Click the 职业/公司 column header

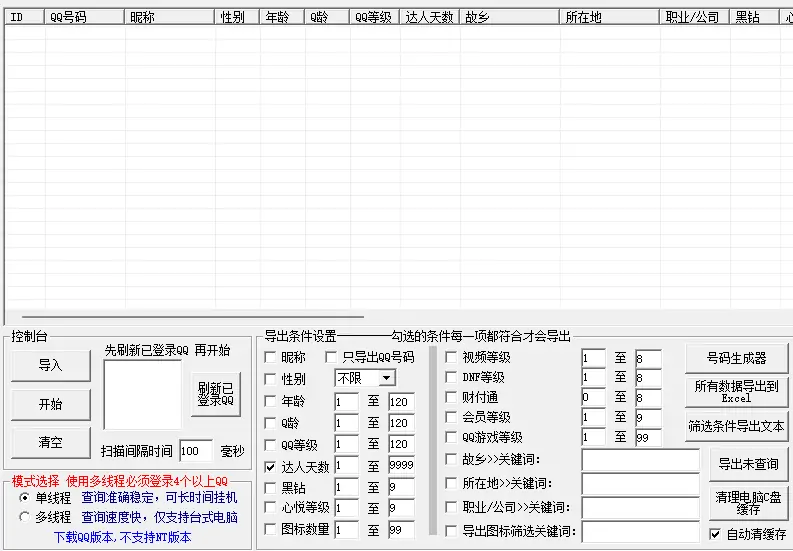point(694,17)
